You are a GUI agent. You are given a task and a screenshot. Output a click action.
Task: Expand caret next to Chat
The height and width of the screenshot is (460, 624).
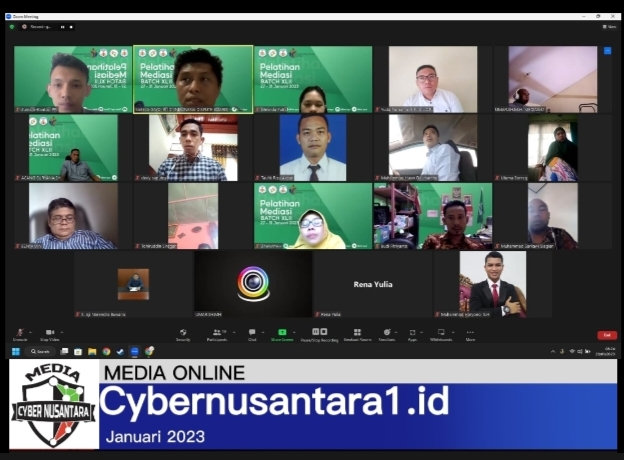click(263, 332)
